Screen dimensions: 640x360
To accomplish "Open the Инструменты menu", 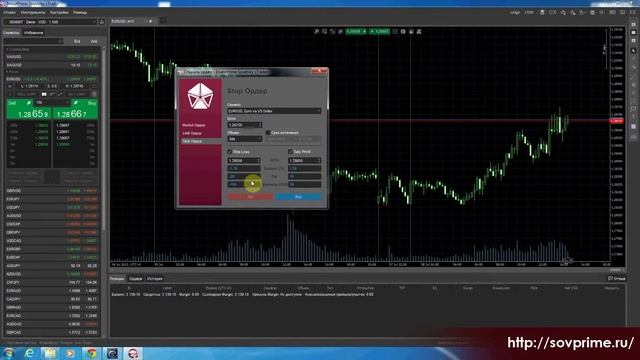I will coord(33,13).
